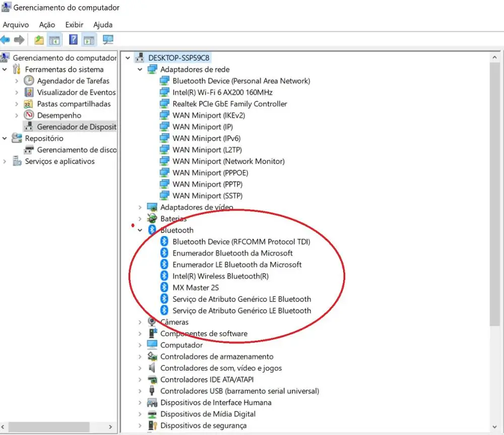
Task: Expand the Computador category
Action: 140,345
